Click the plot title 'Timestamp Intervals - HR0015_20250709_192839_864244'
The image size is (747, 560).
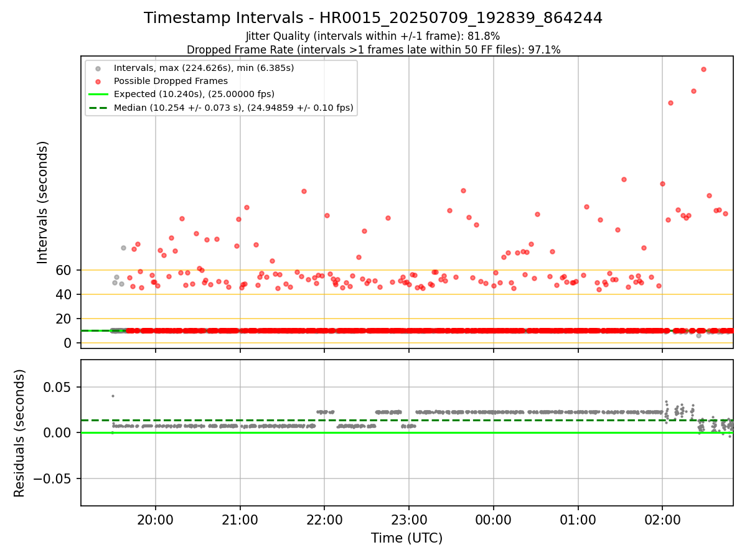click(373, 18)
